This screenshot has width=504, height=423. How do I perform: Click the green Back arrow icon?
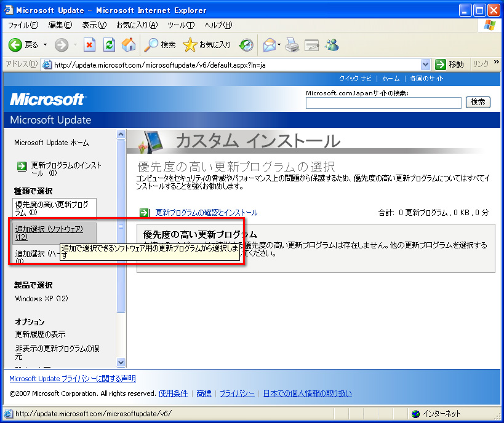click(15, 45)
